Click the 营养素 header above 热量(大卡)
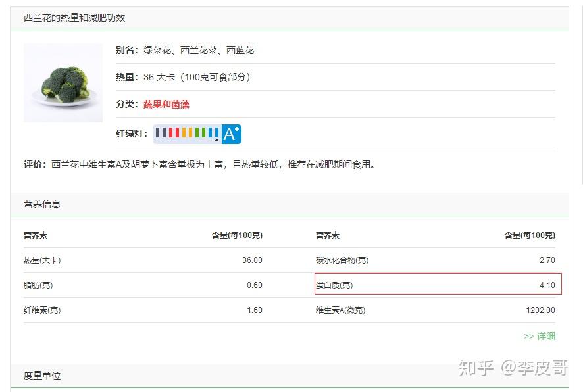Viewport: 583px width, 392px height. pos(36,235)
